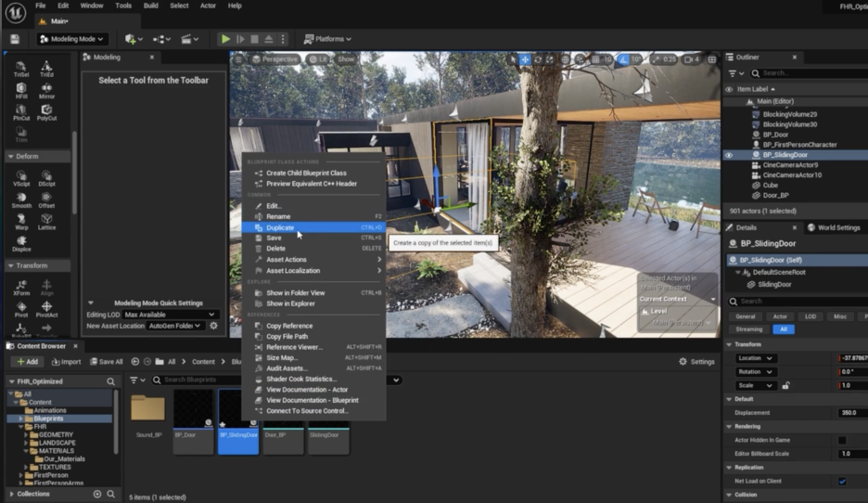Toggle Actor Hidden In Game checkbox
The width and height of the screenshot is (868, 503).
pos(842,441)
